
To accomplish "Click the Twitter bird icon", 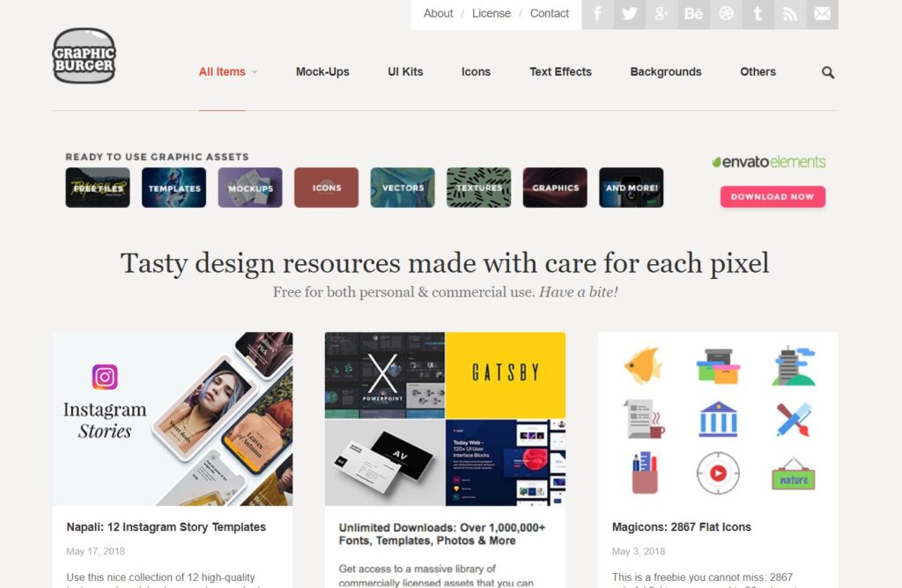I will click(x=628, y=13).
